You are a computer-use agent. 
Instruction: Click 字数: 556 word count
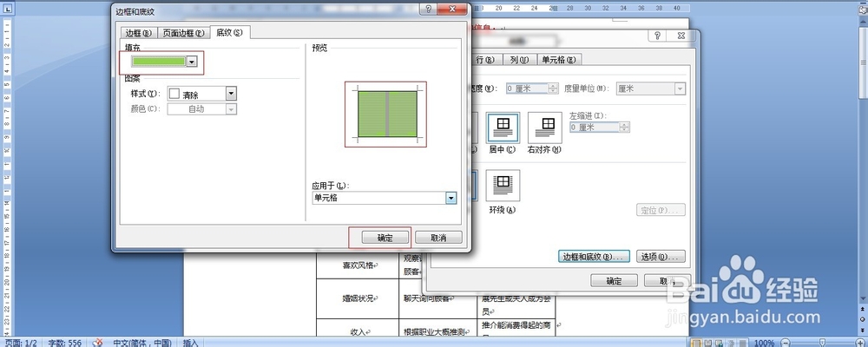[65, 344]
